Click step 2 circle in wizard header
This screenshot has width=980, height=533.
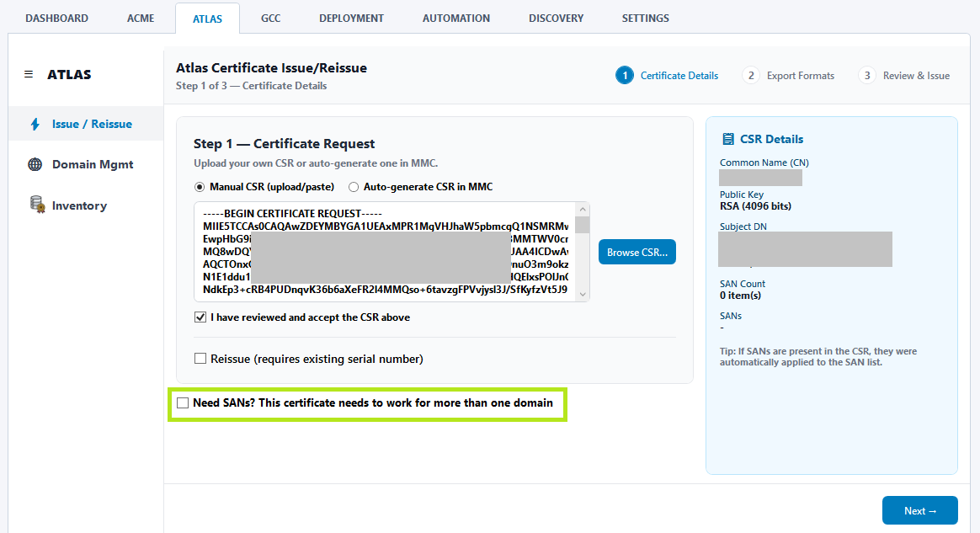pyautogui.click(x=751, y=76)
